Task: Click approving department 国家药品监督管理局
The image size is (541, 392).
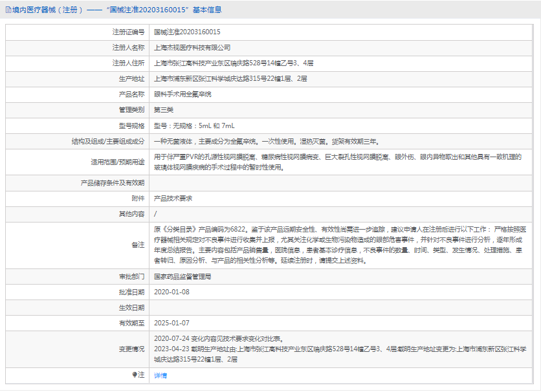Action: (182, 276)
